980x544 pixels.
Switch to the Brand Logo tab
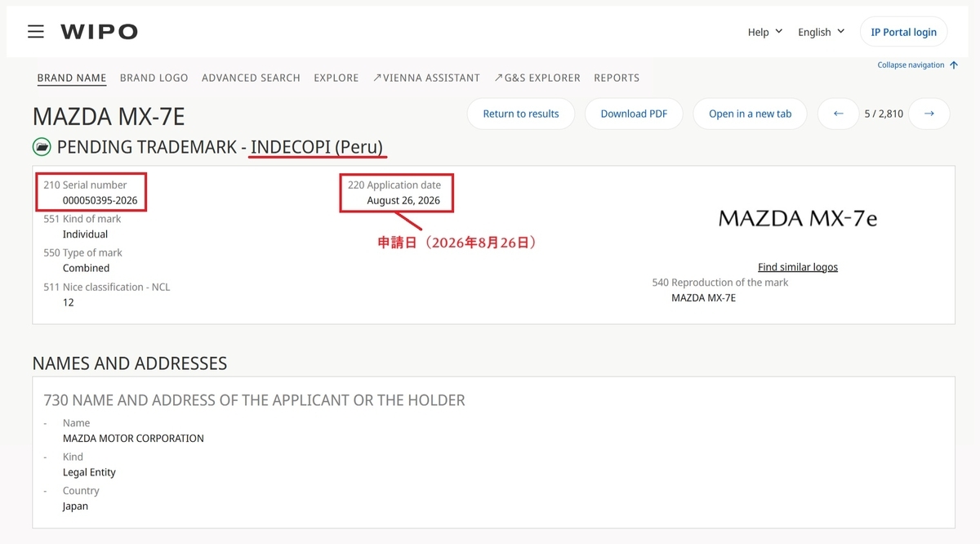154,78
